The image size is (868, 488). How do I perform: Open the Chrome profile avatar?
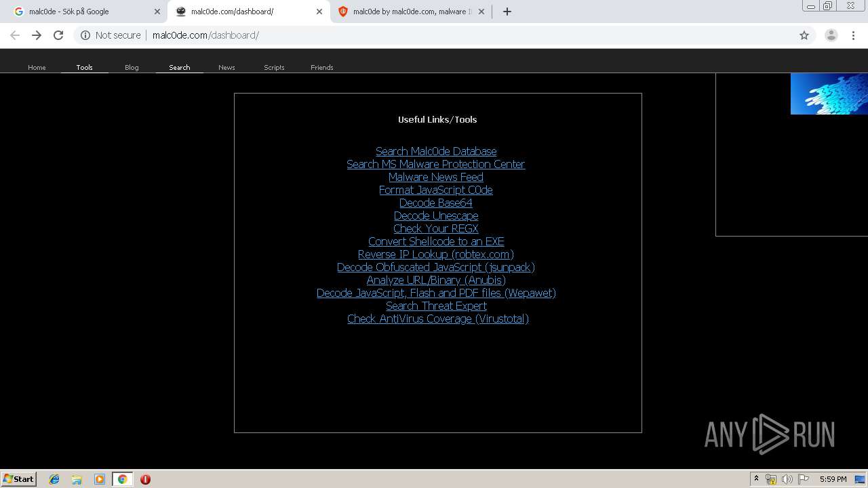pyautogui.click(x=831, y=35)
